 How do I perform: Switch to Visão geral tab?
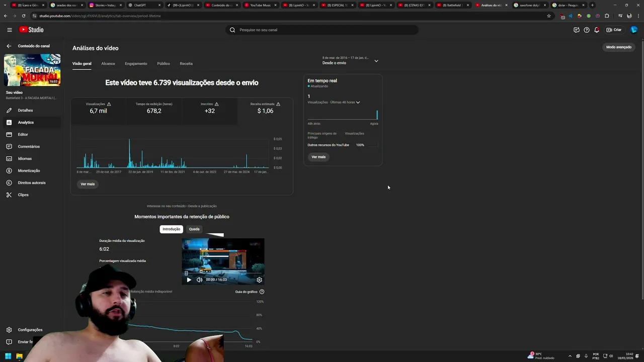pos(82,64)
